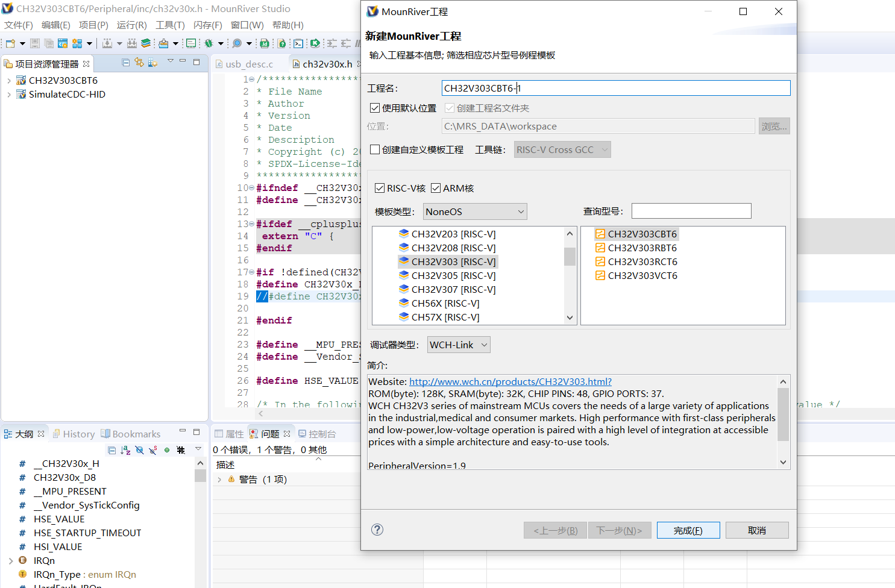
Task: Open the 调试器类型 WCH-Link dropdown
Action: tap(459, 345)
